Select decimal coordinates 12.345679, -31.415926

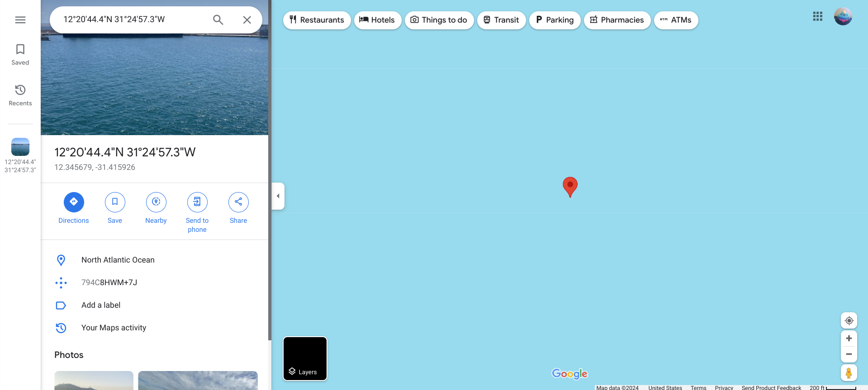point(95,167)
